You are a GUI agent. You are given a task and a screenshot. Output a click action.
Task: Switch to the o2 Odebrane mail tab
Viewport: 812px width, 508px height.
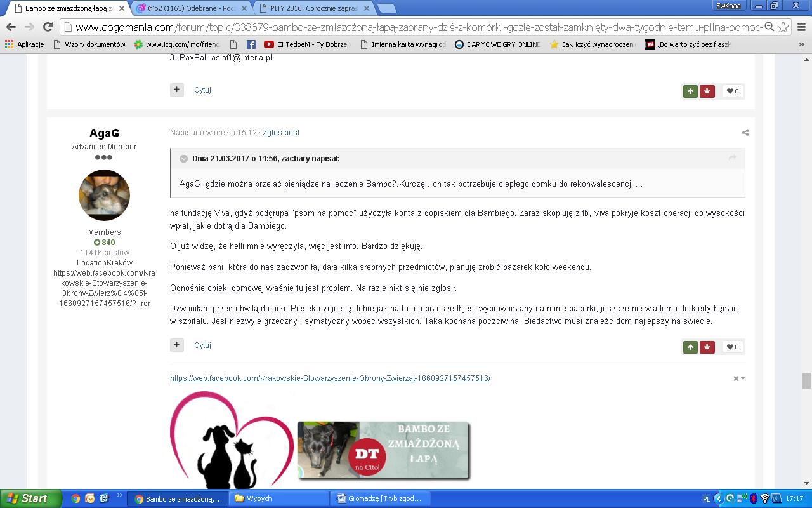(x=192, y=8)
